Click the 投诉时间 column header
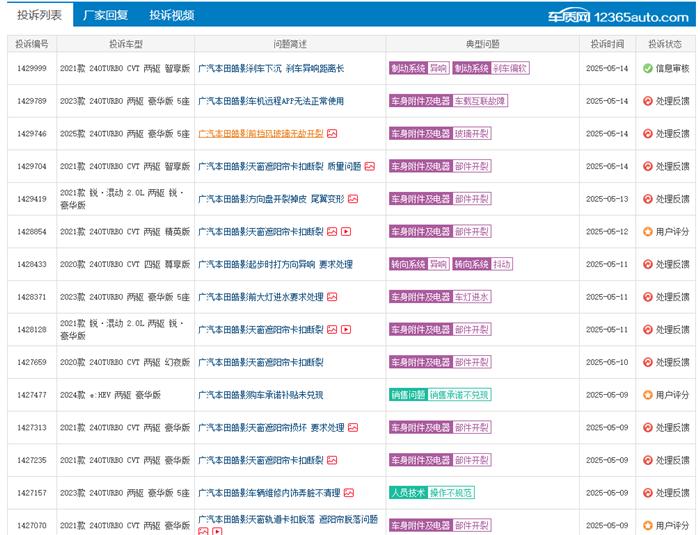 pos(607,44)
